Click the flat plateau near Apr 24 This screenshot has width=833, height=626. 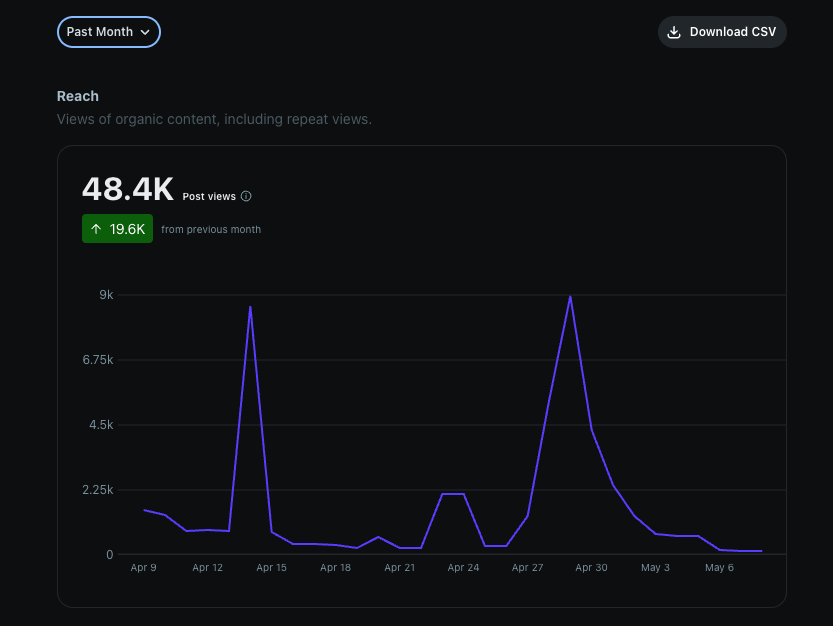pyautogui.click(x=453, y=494)
